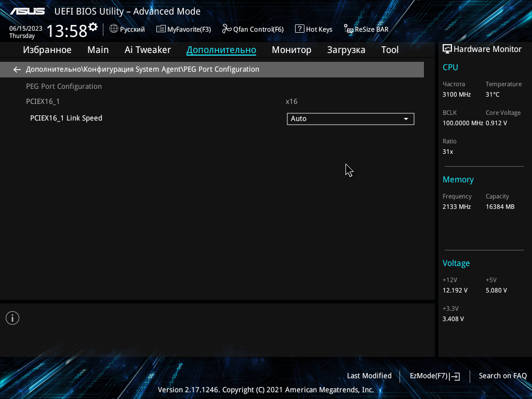Click the PCIEX16_1 Link Speed label
The image size is (532, 399).
(66, 118)
